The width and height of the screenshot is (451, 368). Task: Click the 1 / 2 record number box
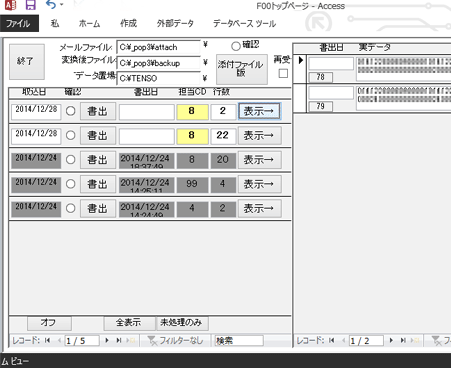[366, 341]
